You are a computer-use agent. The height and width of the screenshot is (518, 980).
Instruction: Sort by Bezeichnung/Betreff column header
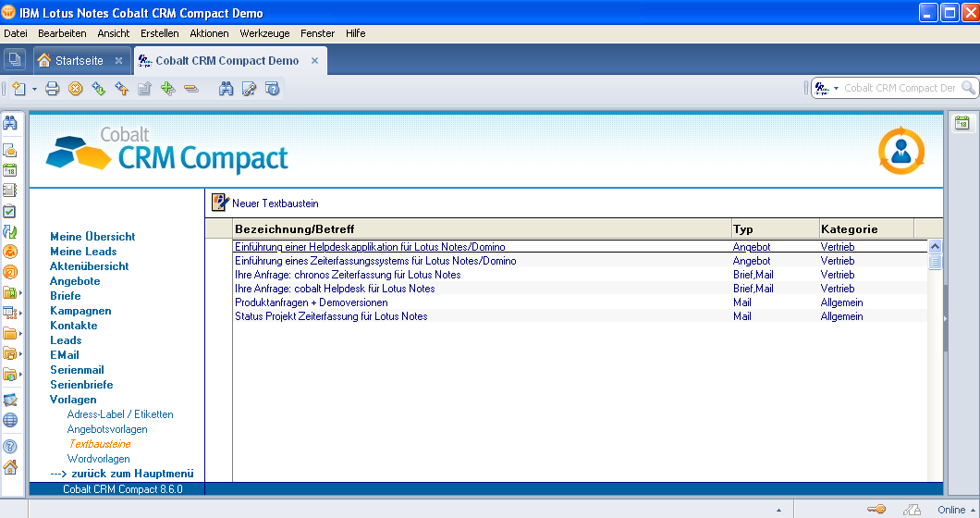point(482,229)
